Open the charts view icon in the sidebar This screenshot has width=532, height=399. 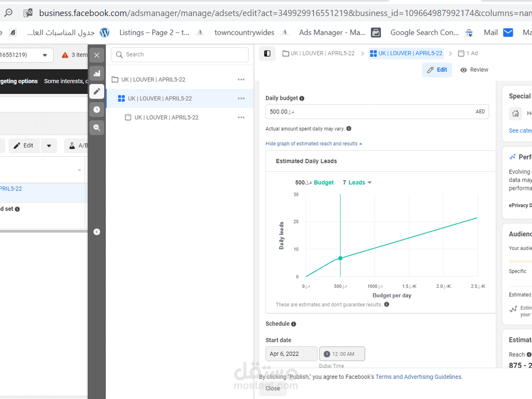pyautogui.click(x=97, y=73)
